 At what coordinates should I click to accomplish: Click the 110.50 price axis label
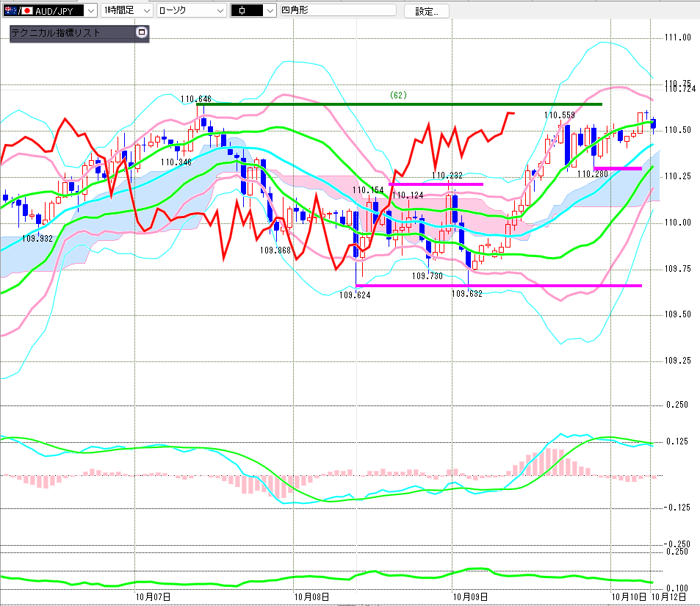678,130
